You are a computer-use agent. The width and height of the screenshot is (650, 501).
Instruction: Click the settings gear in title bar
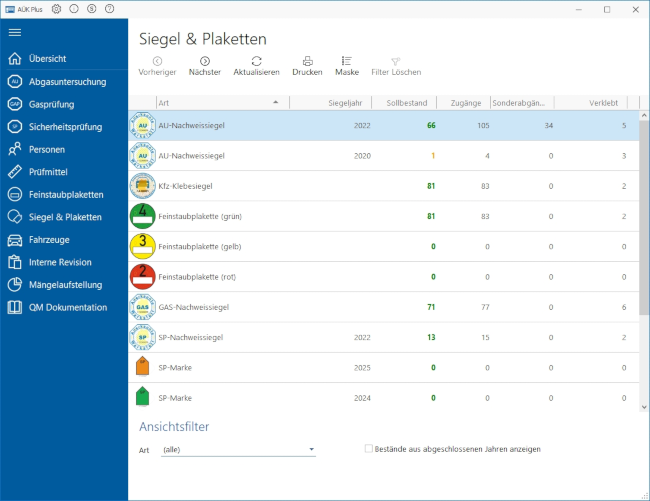56,9
